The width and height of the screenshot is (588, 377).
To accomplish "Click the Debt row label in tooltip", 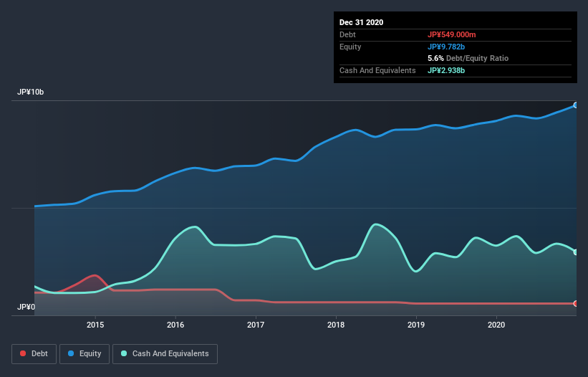I will click(347, 34).
